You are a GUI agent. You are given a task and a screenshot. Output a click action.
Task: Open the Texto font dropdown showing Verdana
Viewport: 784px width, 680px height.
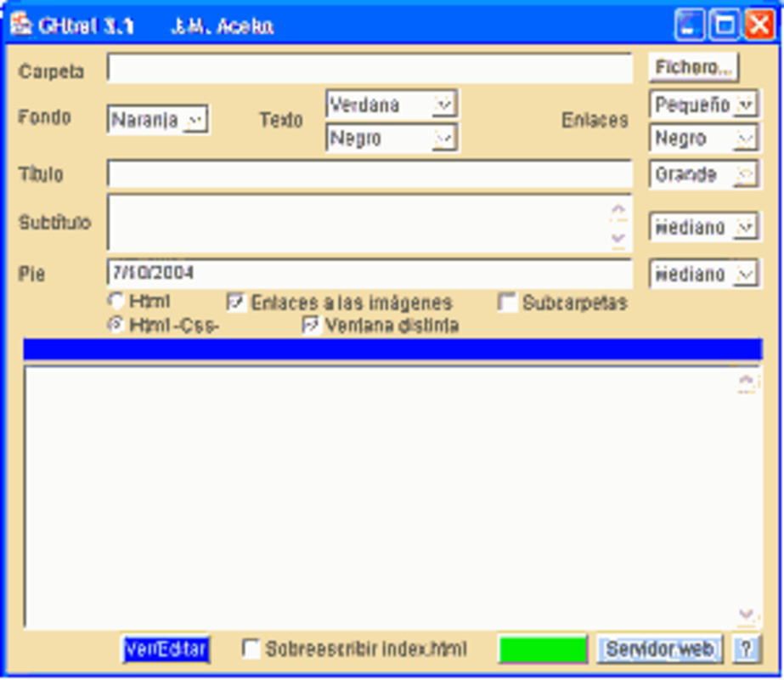click(391, 105)
